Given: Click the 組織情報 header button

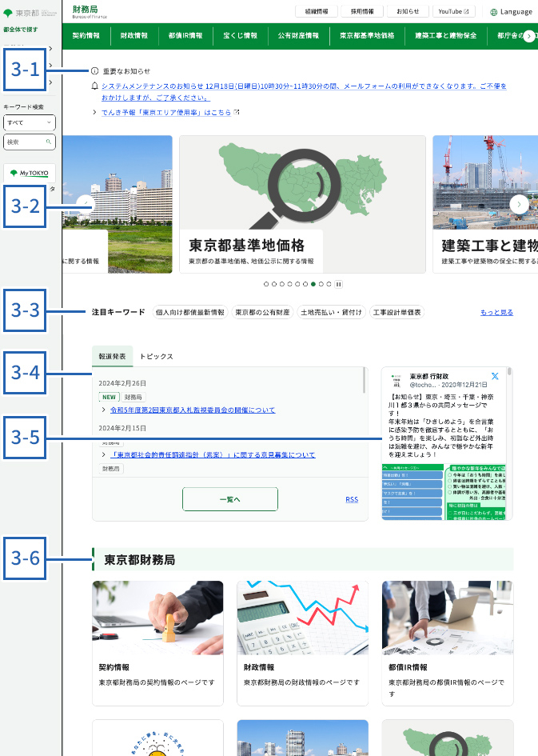Looking at the screenshot, I should click(317, 11).
